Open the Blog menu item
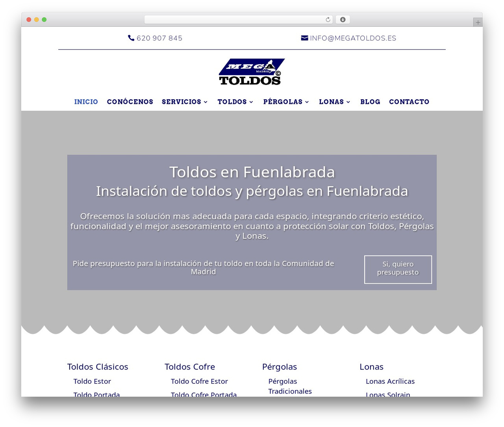Viewport: 504px width, 427px height. (x=370, y=102)
